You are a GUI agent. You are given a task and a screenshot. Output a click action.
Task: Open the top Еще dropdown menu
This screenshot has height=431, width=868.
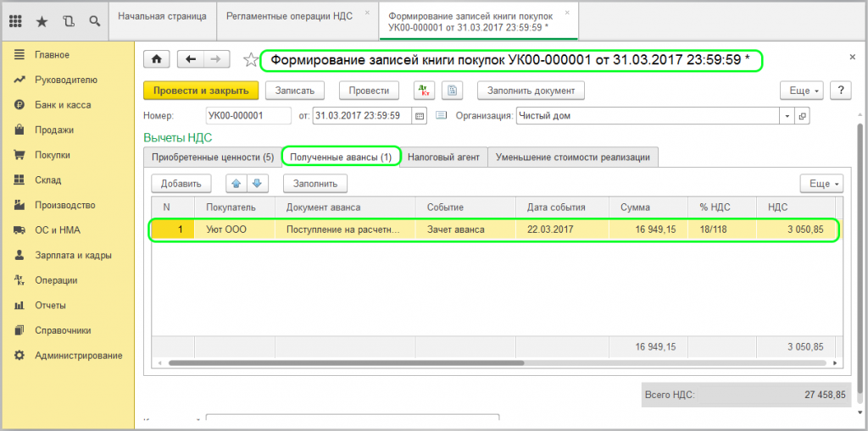800,91
